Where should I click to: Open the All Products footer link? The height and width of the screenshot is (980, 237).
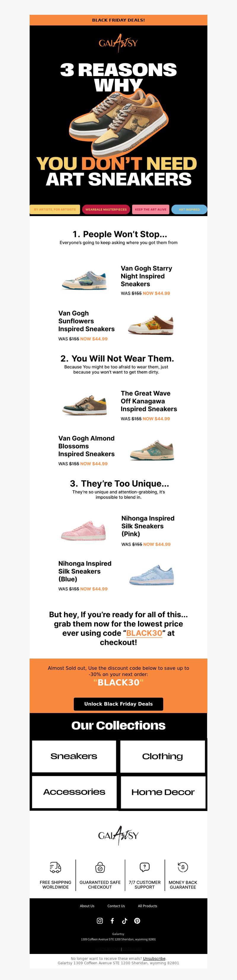[x=148, y=906]
